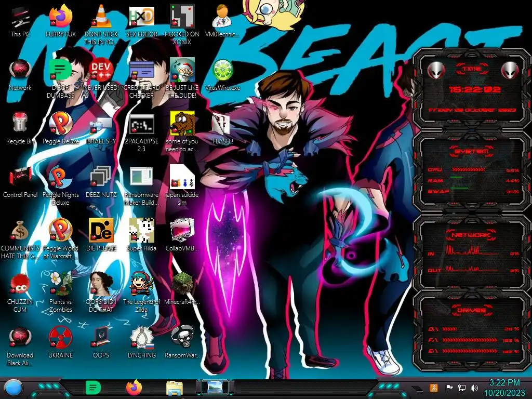Click the DRIVES widget header
The width and height of the screenshot is (532, 399).
[471, 310]
